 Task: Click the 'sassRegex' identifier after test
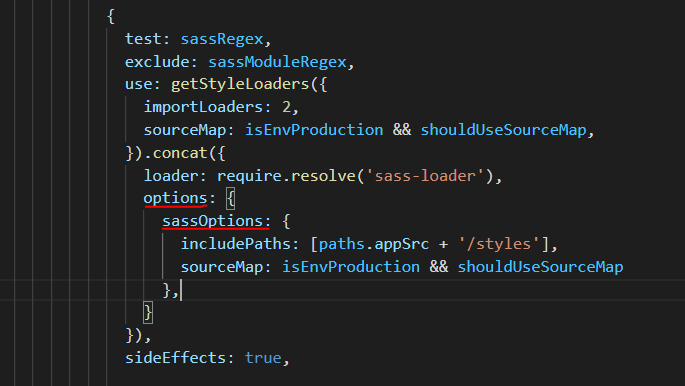coord(222,39)
